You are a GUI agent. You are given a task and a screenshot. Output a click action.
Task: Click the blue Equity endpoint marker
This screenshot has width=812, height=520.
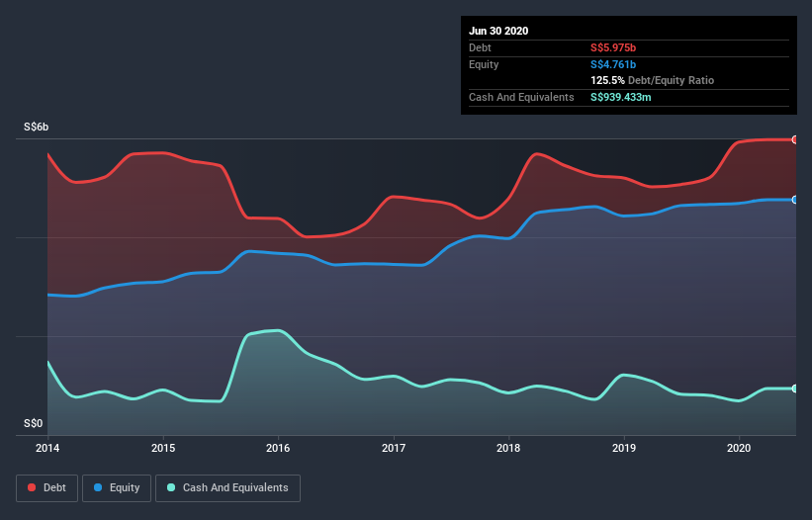795,200
